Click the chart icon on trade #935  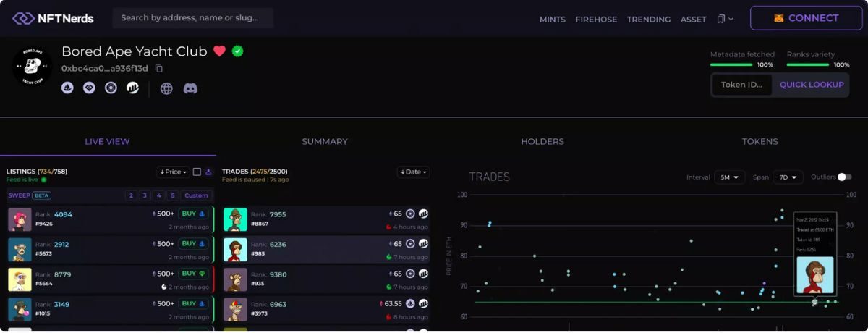[423, 274]
